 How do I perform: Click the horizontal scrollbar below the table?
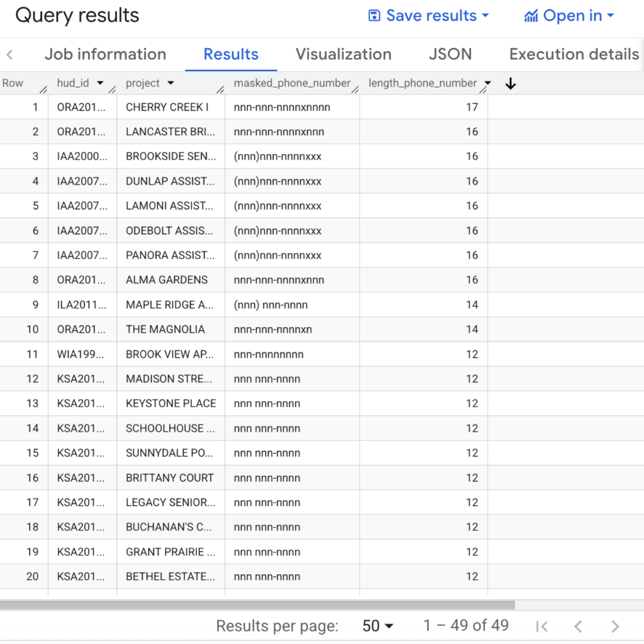[x=258, y=604]
